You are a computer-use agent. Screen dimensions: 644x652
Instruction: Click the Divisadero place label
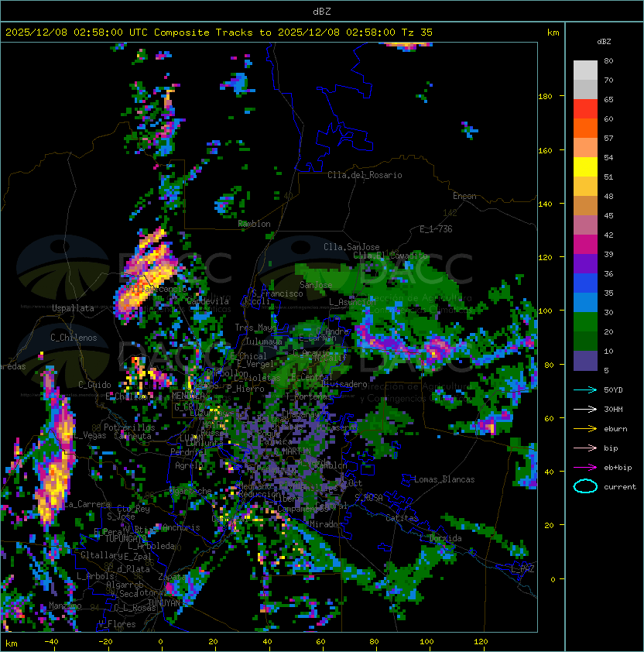coord(344,384)
